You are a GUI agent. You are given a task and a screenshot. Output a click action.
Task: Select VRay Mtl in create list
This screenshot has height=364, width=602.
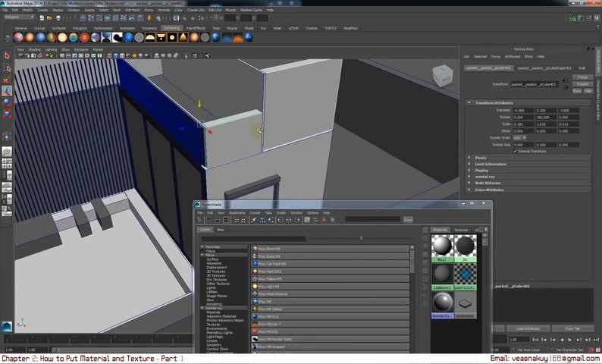[x=330, y=301]
